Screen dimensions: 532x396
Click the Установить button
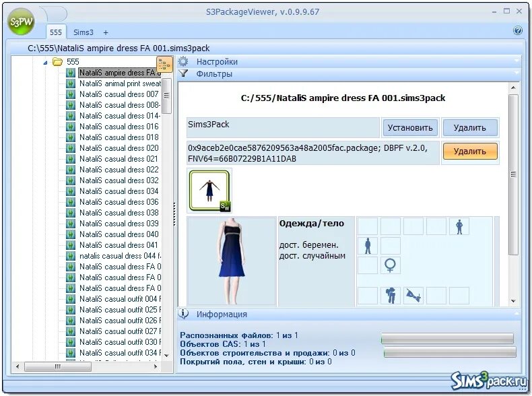point(410,127)
